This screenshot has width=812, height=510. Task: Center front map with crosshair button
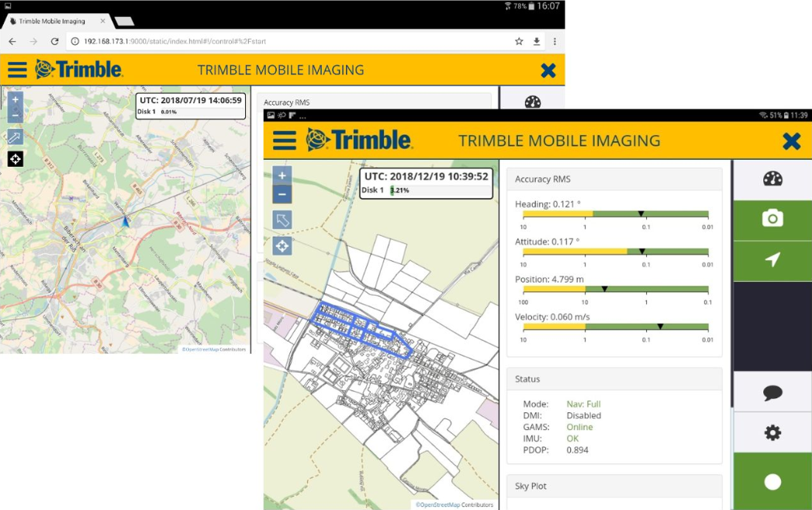(282, 245)
